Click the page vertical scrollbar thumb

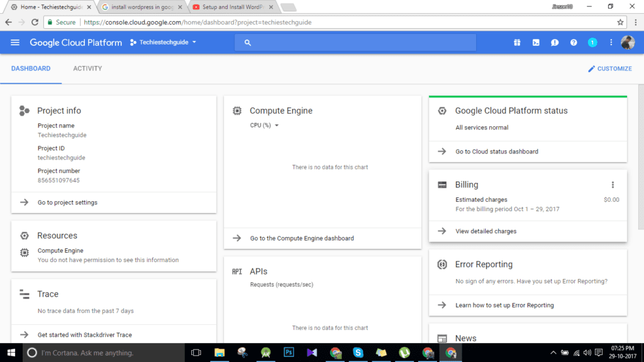point(641,156)
